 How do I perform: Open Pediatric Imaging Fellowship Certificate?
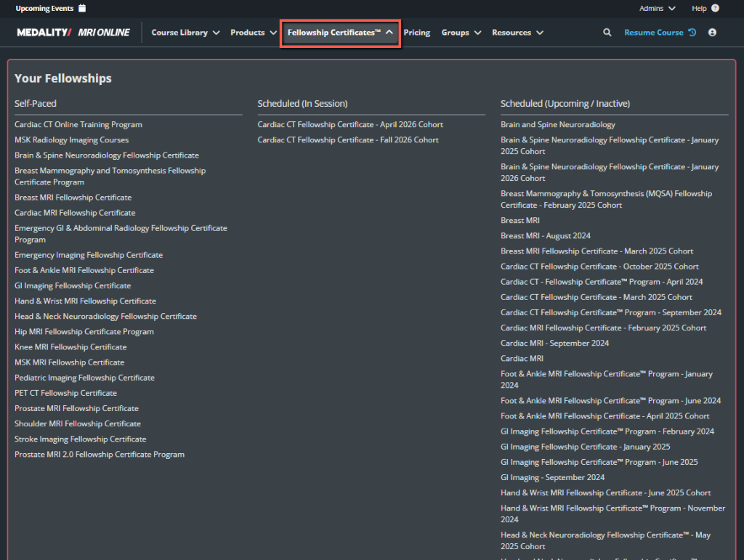click(84, 378)
